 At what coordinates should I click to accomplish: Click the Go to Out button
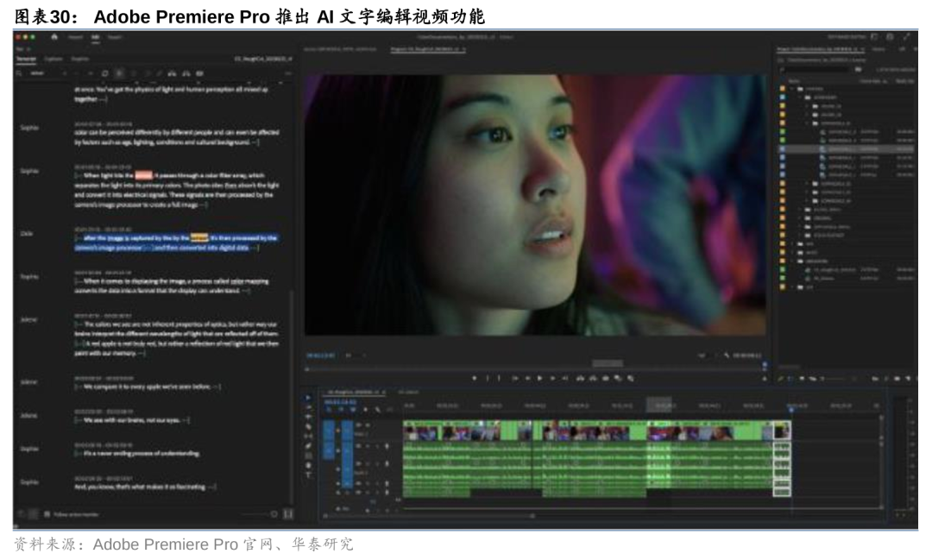[x=564, y=378]
